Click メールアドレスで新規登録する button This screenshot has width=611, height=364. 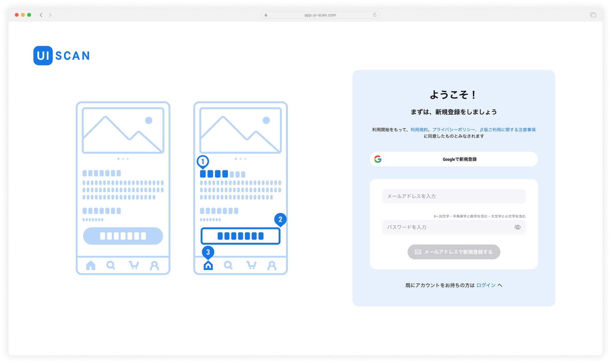coord(454,252)
